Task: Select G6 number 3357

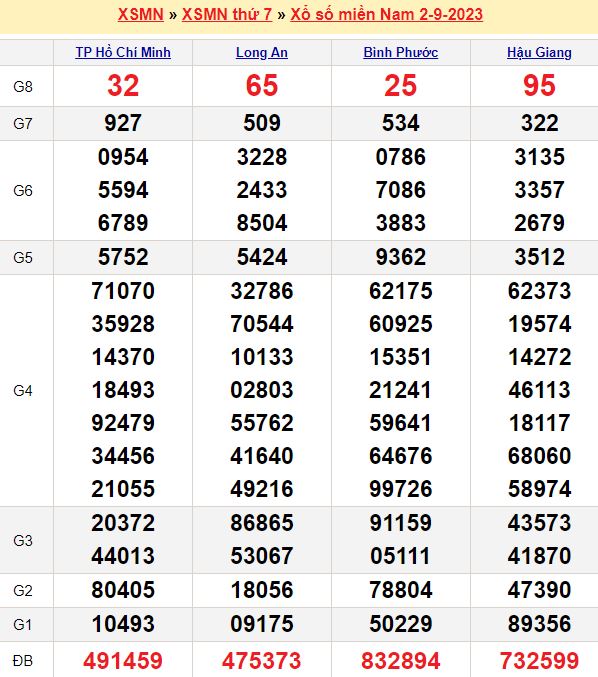Action: tap(539, 190)
